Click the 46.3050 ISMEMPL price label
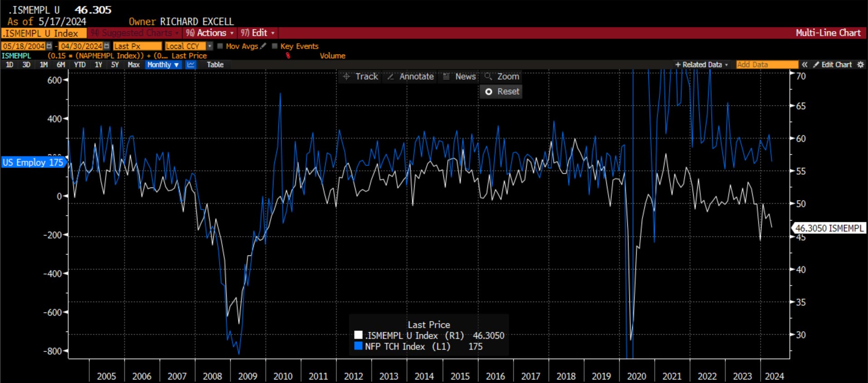The height and width of the screenshot is (383, 868). click(829, 228)
